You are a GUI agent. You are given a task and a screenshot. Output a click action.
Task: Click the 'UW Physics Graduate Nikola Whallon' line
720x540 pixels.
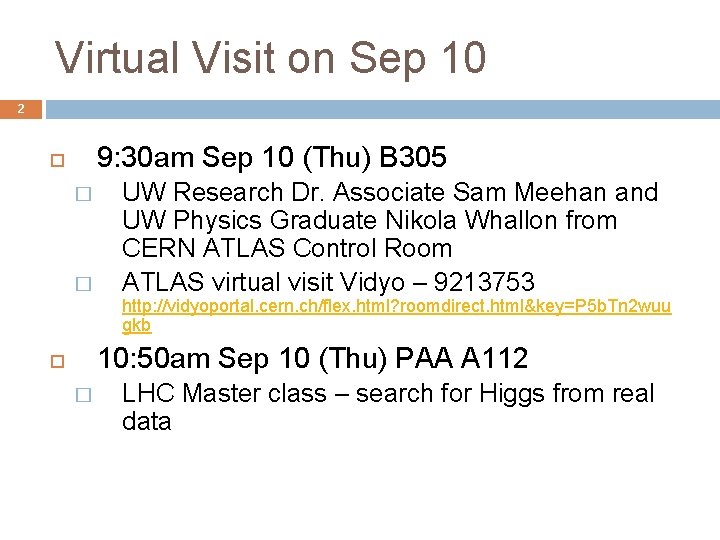tap(368, 220)
